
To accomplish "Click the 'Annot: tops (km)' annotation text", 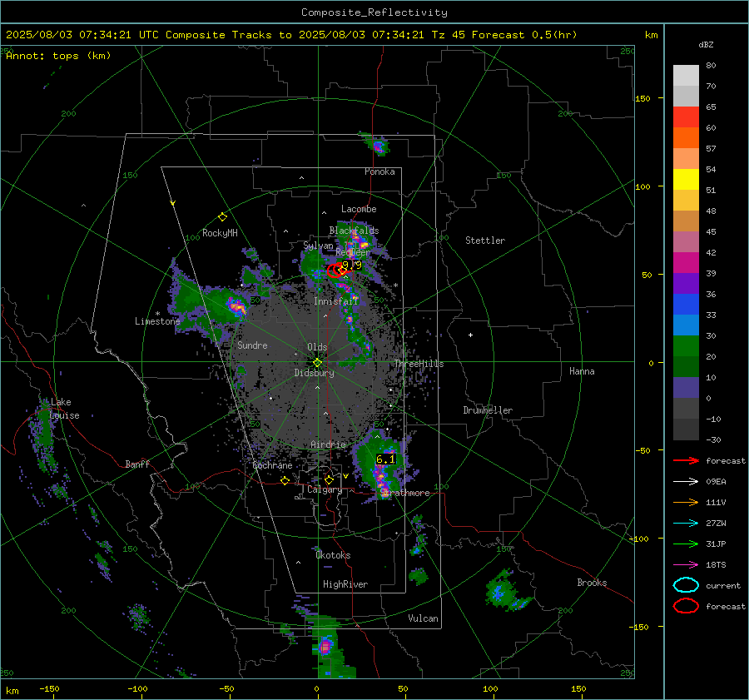I will click(58, 56).
